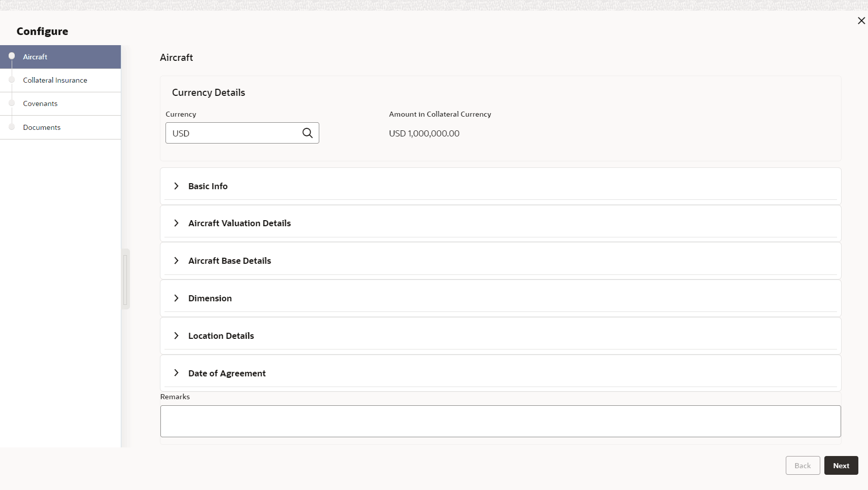Click the USD 1,000,000.00 amount value

424,133
